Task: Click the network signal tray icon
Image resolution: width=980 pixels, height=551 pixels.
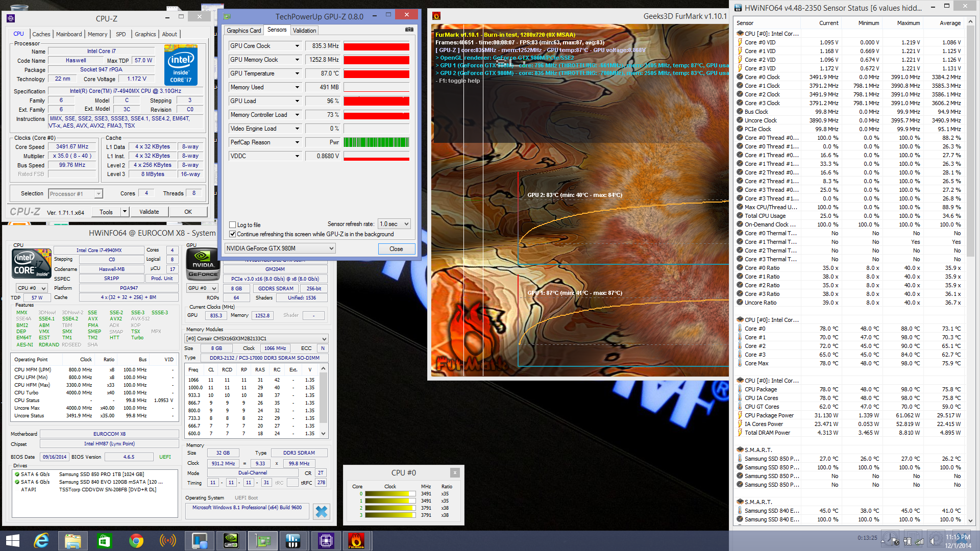Action: point(920,541)
